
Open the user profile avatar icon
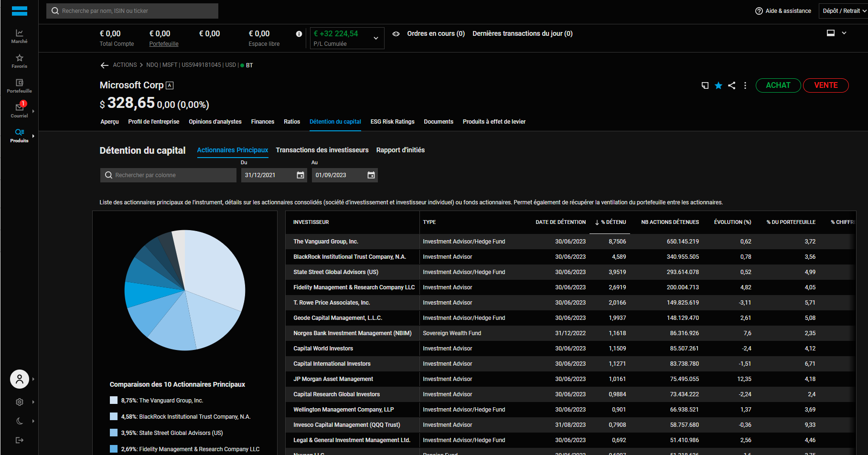(x=20, y=379)
